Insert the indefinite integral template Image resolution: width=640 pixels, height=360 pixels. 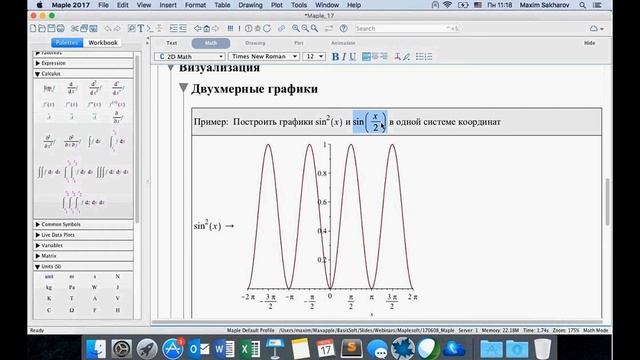[95, 142]
